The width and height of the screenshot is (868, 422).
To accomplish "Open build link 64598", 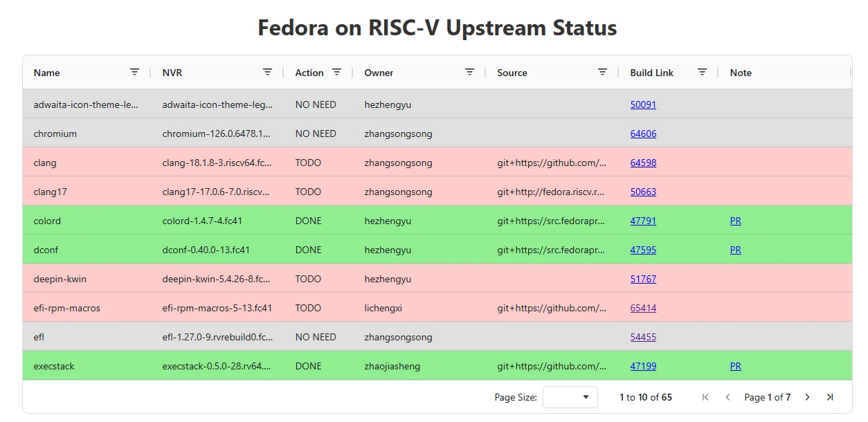I will pyautogui.click(x=643, y=163).
